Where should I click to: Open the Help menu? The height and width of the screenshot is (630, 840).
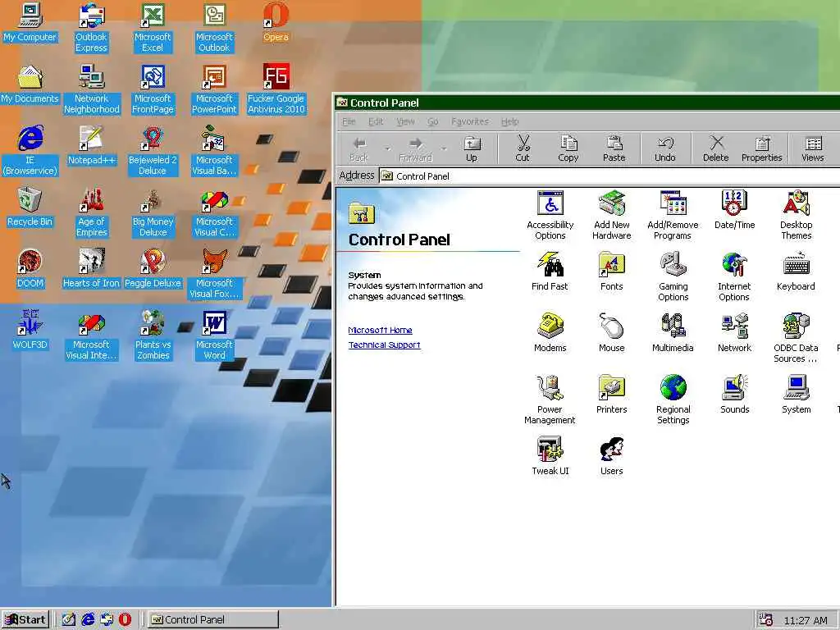coord(510,121)
